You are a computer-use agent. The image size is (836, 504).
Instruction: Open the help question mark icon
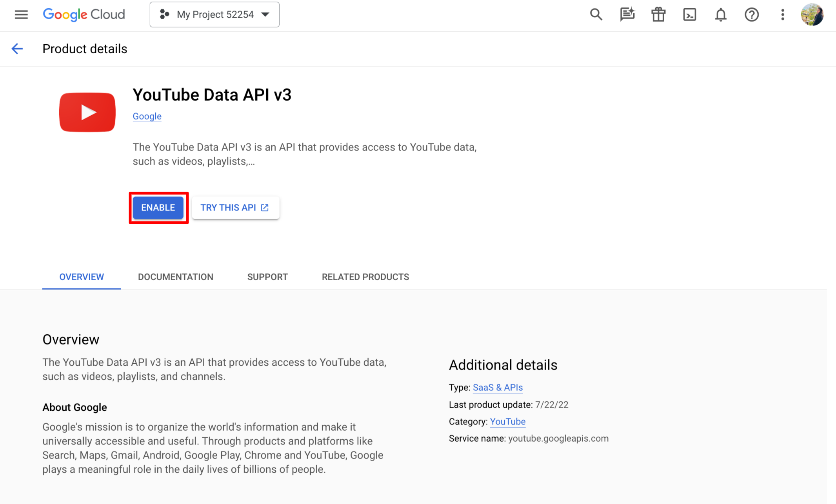pyautogui.click(x=751, y=15)
